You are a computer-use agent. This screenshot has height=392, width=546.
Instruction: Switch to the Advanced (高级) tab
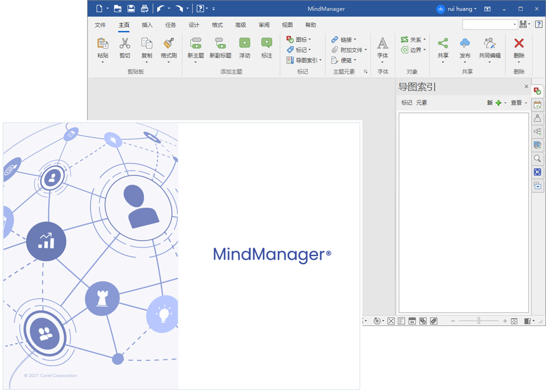tap(241, 25)
